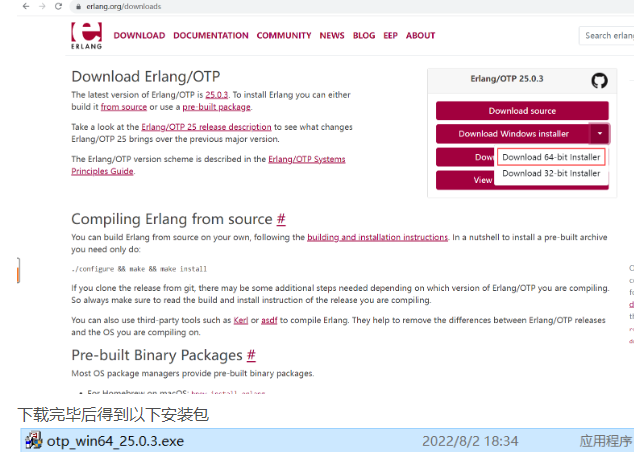Click the Download Erlang/OTP heading
The height and width of the screenshot is (468, 634).
[146, 76]
